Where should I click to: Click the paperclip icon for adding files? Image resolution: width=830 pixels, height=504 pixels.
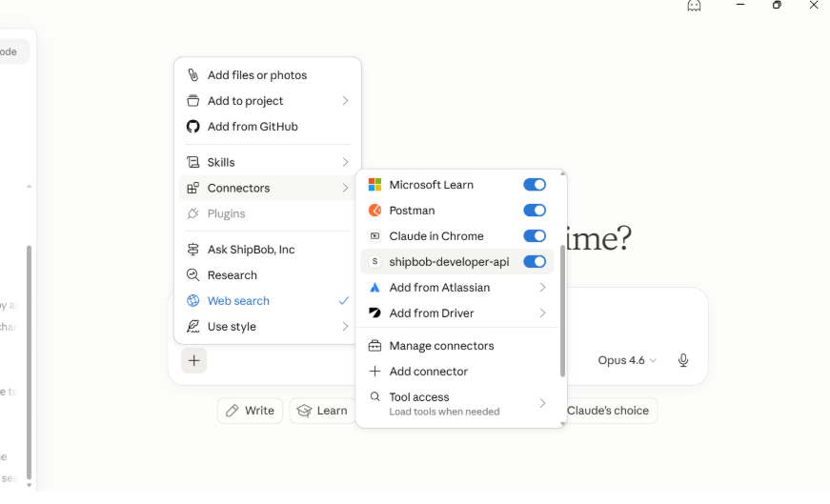(x=193, y=75)
